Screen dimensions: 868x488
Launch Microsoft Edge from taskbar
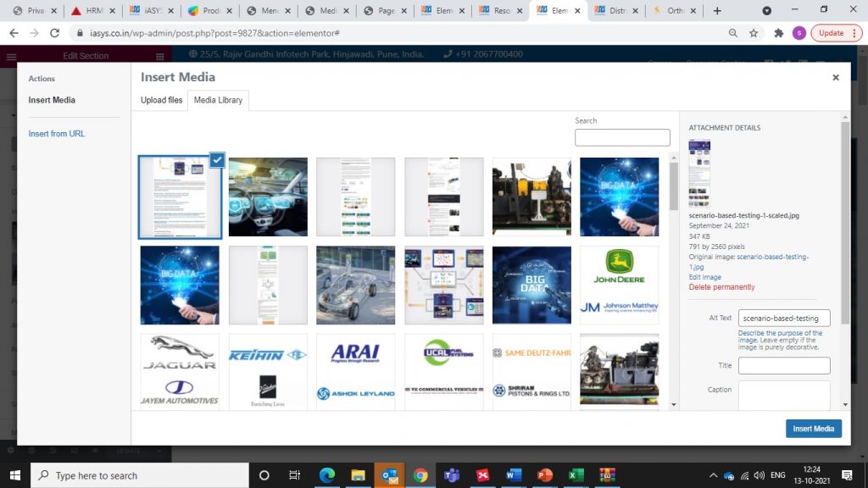click(326, 475)
